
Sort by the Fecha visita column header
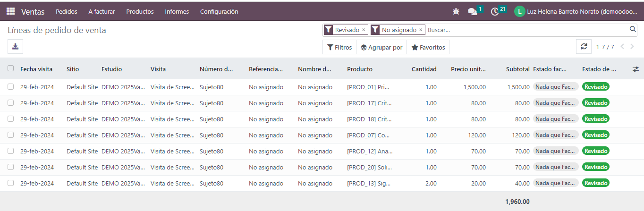(36, 69)
